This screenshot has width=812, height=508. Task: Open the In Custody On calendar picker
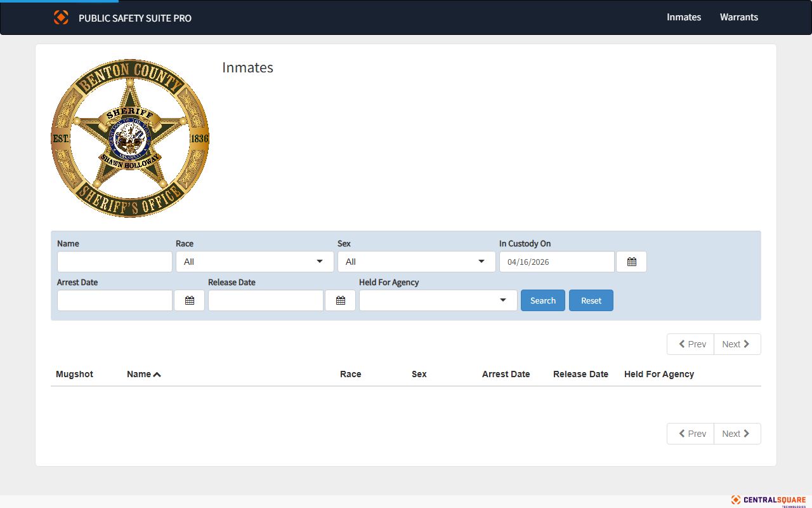tap(631, 262)
